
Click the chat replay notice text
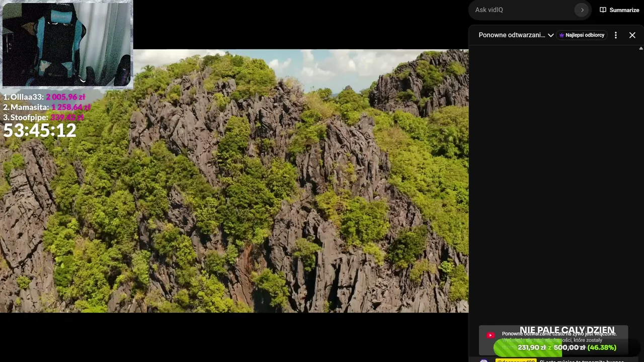559,337
